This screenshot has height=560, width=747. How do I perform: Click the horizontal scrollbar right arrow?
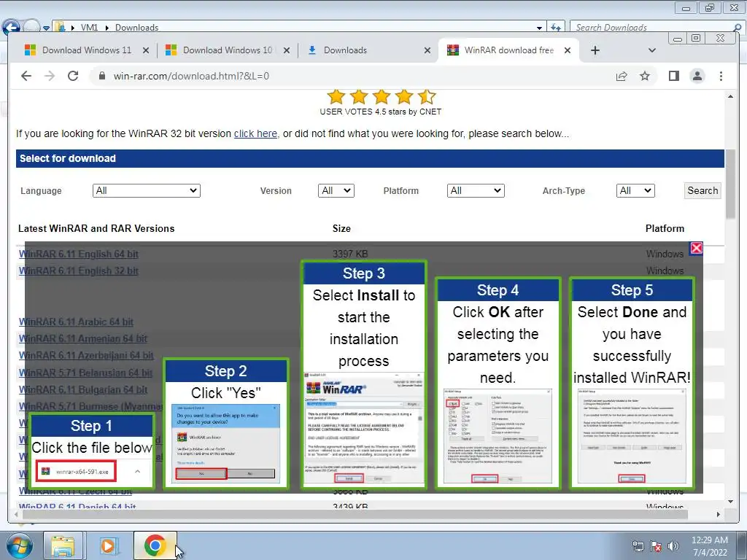click(719, 514)
